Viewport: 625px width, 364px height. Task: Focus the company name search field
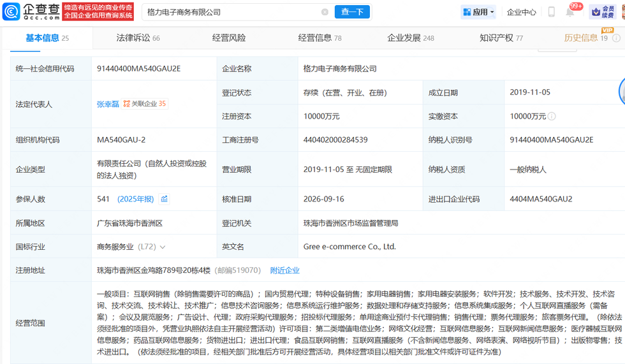[231, 12]
